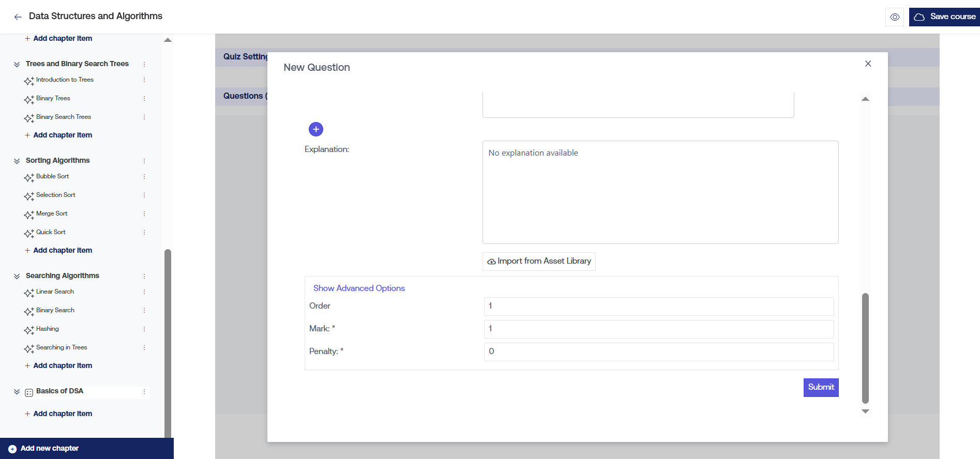The height and width of the screenshot is (459, 980).
Task: Click the sparkle icon beside Merge Sort
Action: click(29, 215)
